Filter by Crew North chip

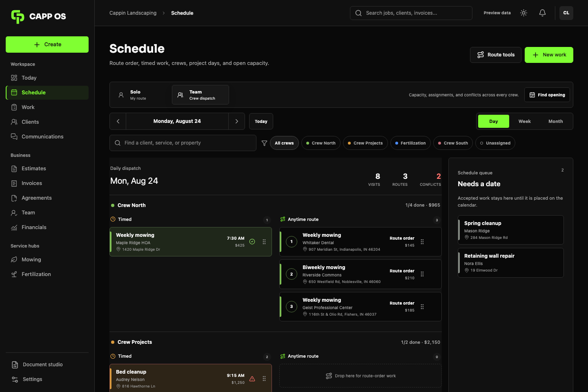tap(321, 143)
